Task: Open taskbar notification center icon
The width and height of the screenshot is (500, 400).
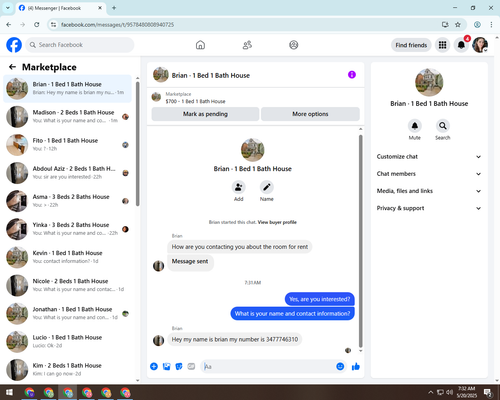Action: (488, 392)
